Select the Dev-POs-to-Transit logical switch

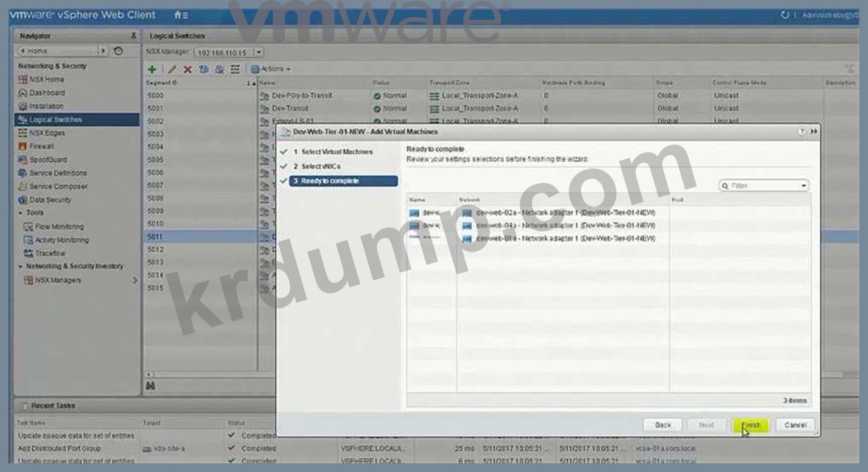(x=302, y=96)
